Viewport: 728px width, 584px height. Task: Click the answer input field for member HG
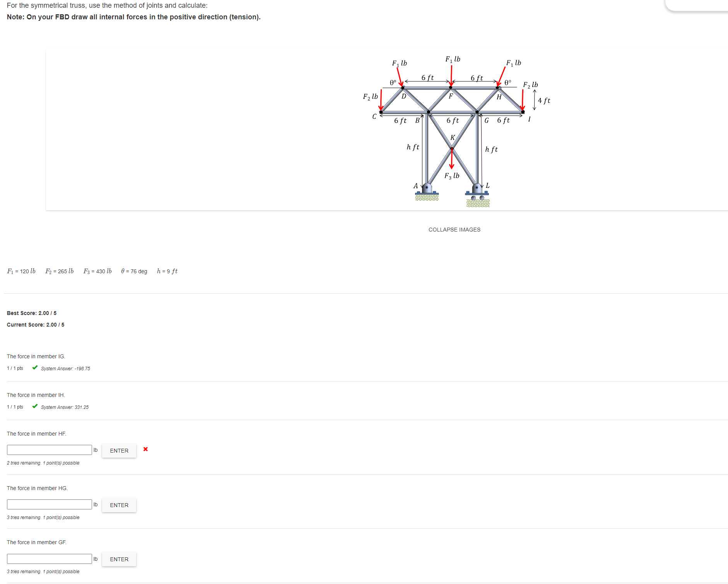[x=49, y=504]
